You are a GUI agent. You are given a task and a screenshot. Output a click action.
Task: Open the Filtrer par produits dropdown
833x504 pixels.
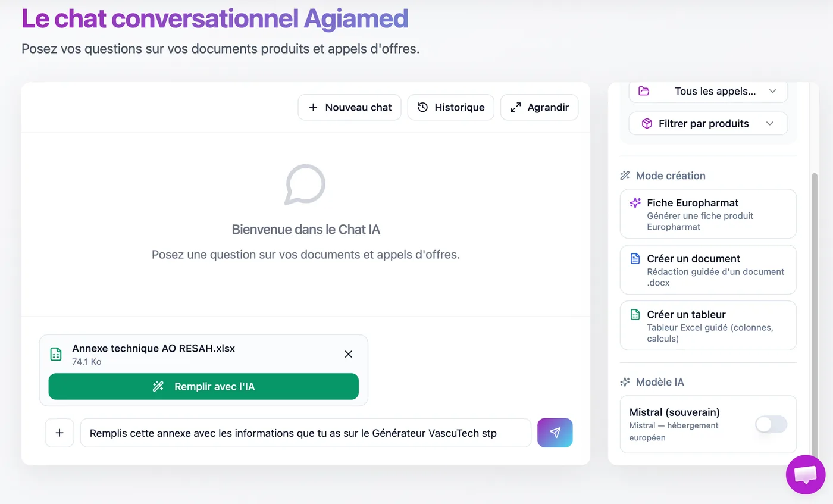[708, 124]
